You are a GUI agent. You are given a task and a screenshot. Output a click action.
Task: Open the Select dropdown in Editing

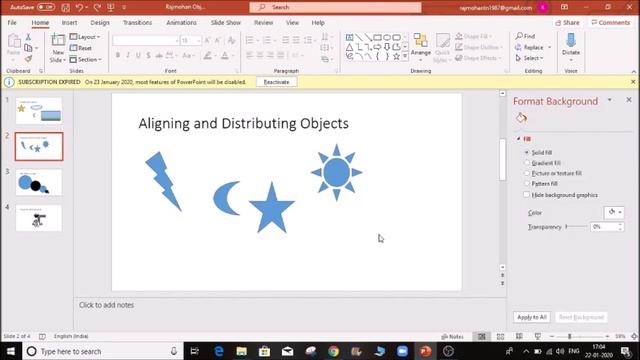pyautogui.click(x=529, y=58)
